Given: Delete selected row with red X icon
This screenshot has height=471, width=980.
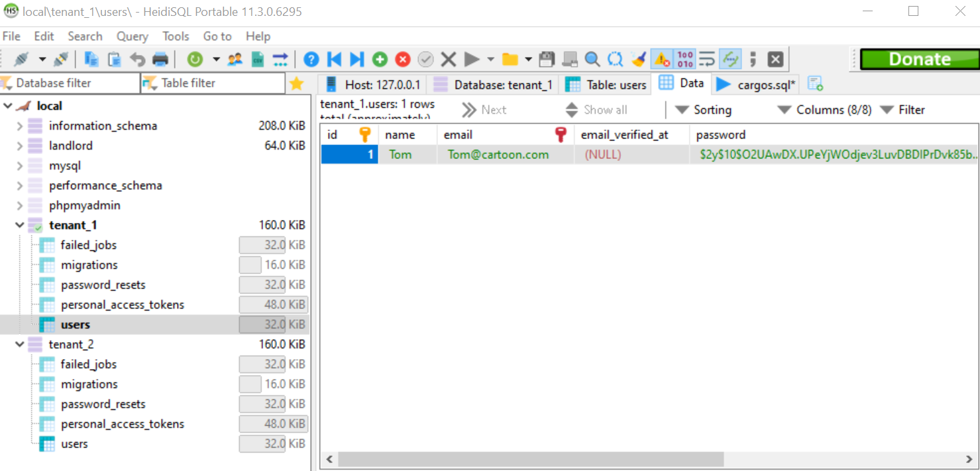Looking at the screenshot, I should 403,60.
